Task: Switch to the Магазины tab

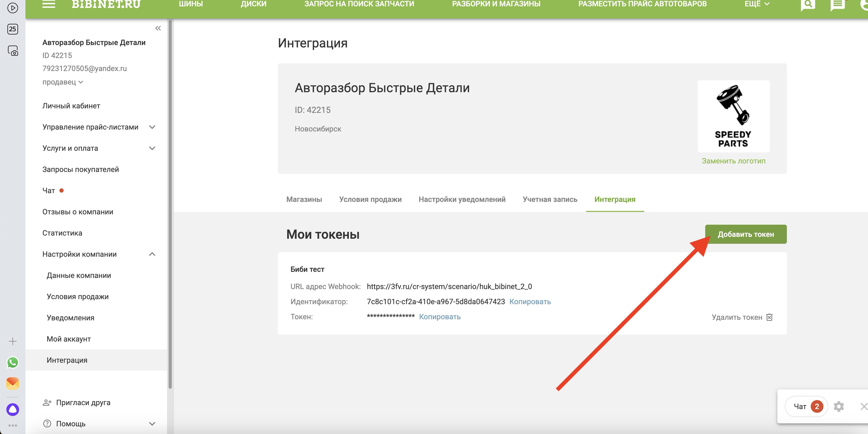Action: click(304, 199)
